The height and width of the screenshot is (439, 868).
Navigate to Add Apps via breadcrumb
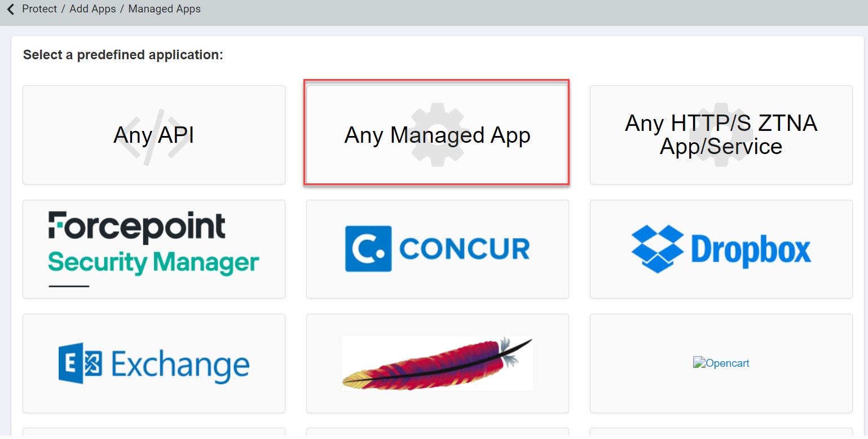coord(92,8)
